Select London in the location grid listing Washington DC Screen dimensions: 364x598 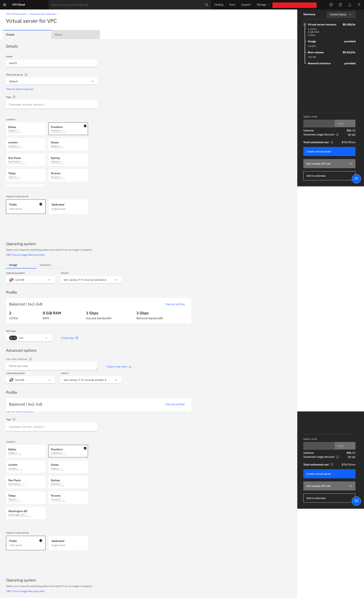click(26, 466)
